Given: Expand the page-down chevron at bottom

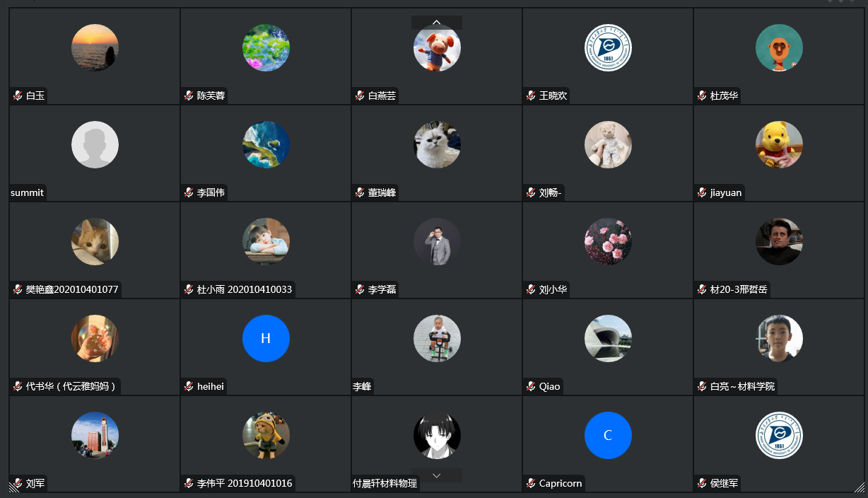Looking at the screenshot, I should click(437, 475).
